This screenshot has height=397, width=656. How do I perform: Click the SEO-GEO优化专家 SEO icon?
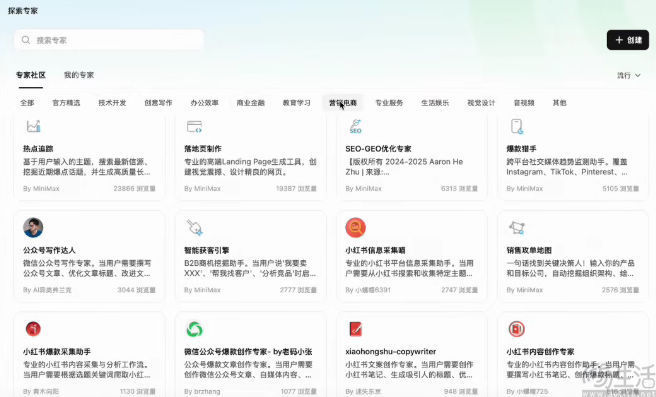click(x=355, y=126)
